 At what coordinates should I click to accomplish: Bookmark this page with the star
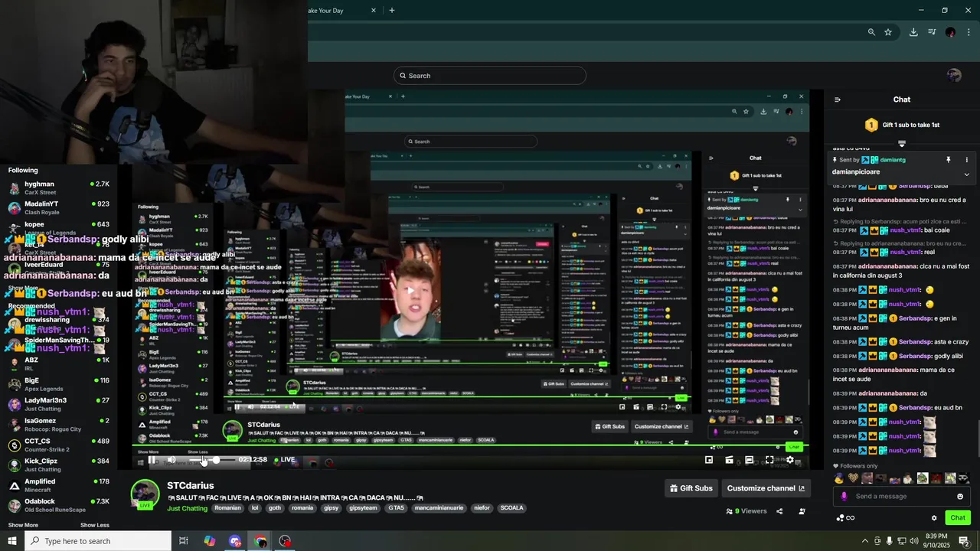point(888,32)
